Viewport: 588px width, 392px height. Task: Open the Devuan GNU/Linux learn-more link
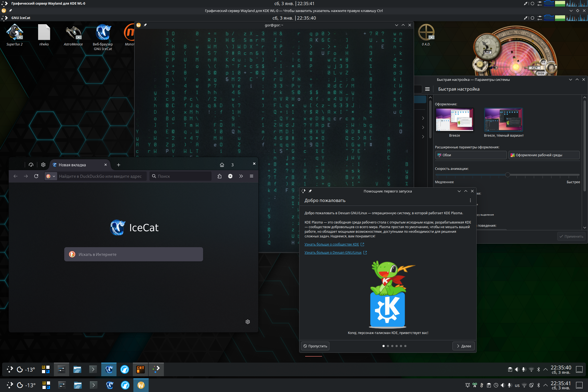pyautogui.click(x=333, y=253)
